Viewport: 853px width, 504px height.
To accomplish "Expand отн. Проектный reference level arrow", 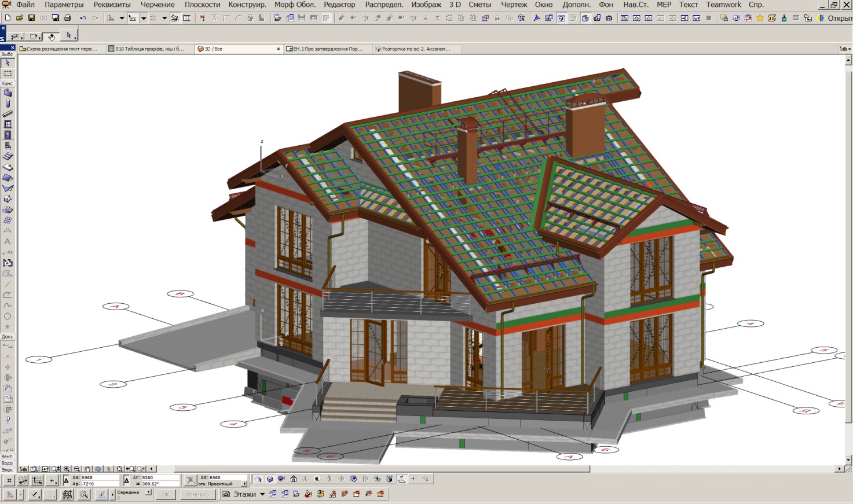I will click(244, 484).
